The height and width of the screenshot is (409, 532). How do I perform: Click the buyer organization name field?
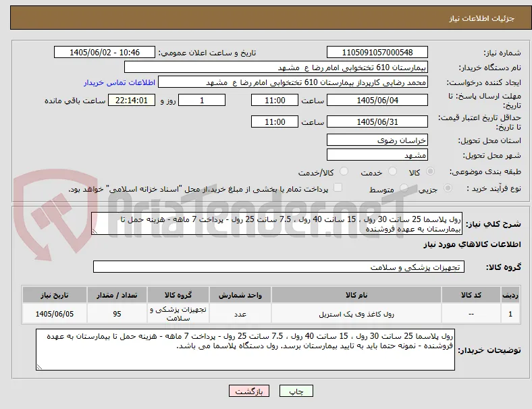click(x=276, y=67)
